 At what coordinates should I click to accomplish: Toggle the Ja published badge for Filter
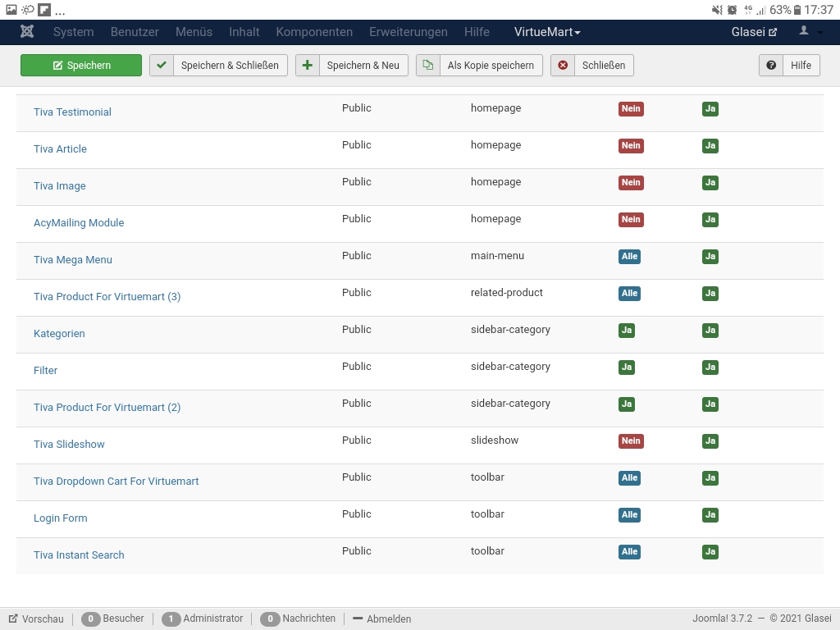(710, 367)
